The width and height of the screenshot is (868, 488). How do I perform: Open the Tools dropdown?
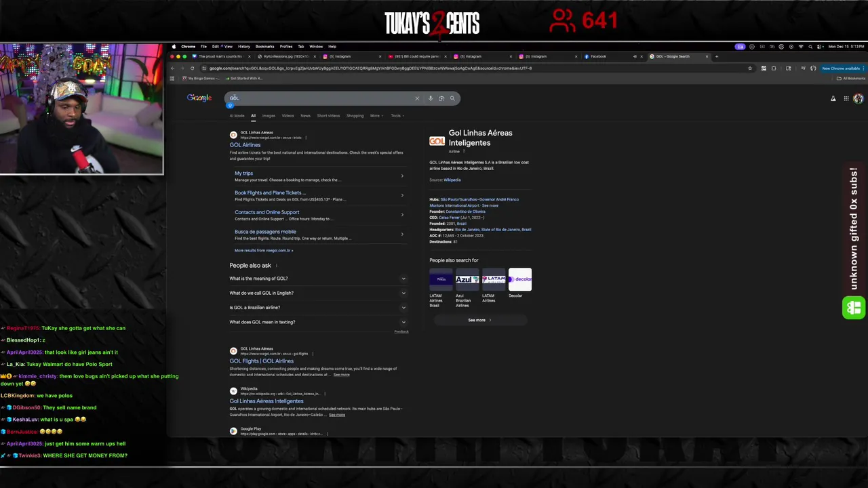397,116
